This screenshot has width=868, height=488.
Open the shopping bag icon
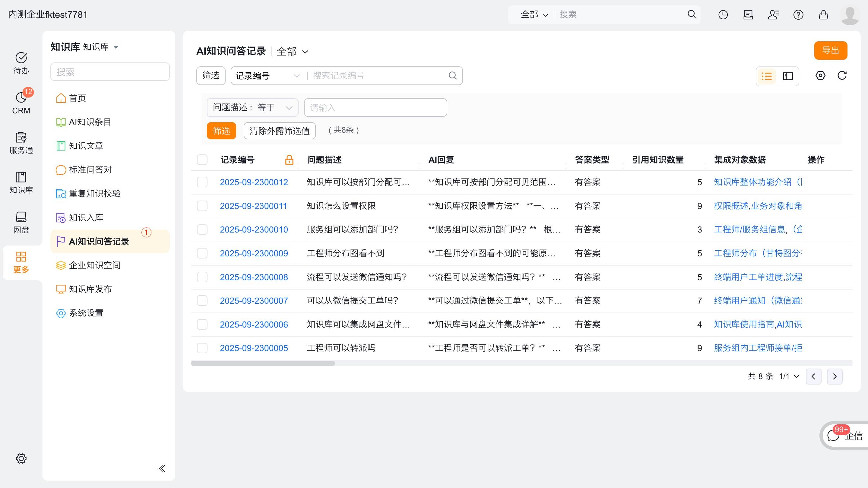pos(823,14)
